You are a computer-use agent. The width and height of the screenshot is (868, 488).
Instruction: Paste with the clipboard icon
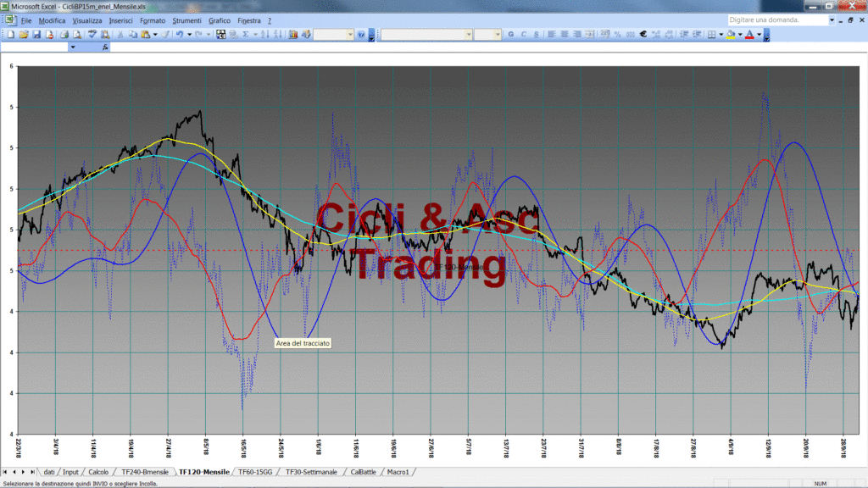click(146, 34)
